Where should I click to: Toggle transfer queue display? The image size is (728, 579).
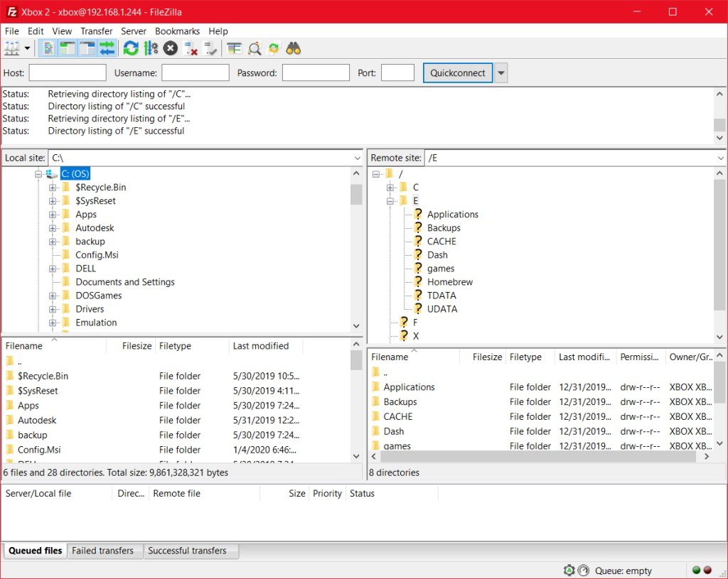(x=107, y=48)
